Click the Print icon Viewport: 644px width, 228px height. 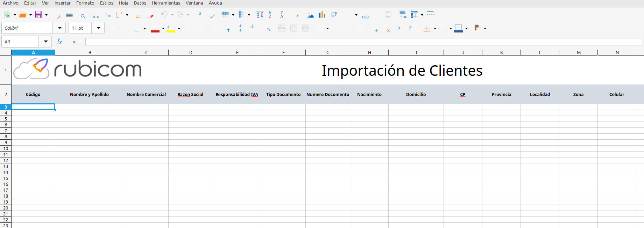point(70,15)
